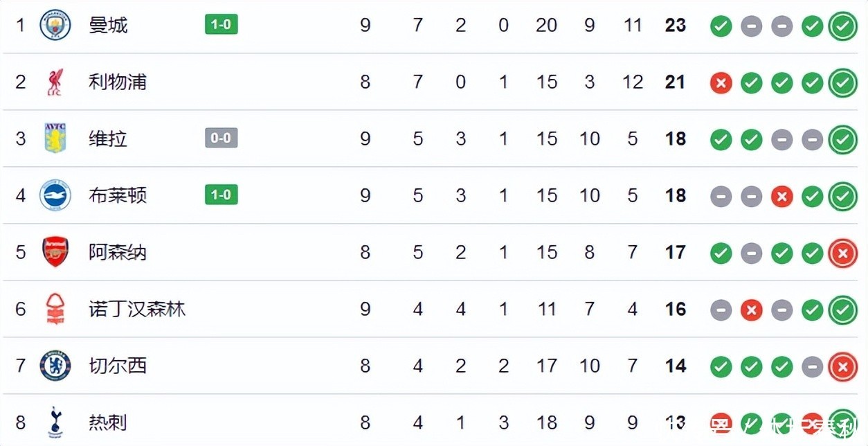Click the Brighton club crest

(x=55, y=196)
